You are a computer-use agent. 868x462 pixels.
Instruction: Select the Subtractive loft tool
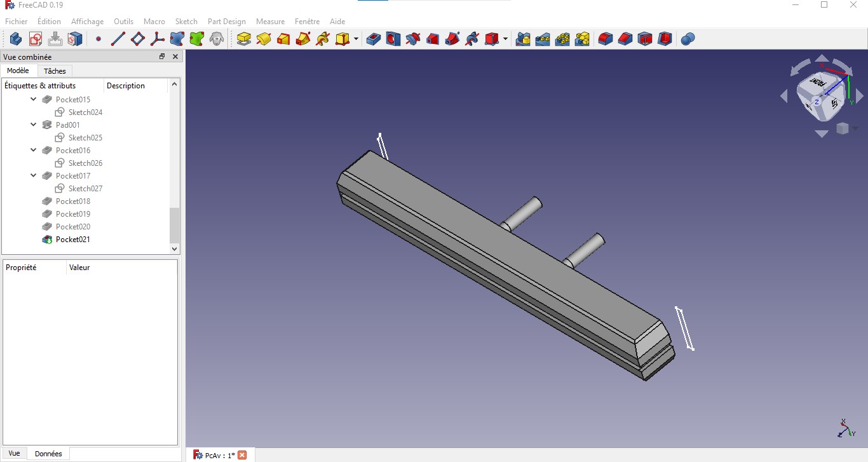pyautogui.click(x=433, y=39)
